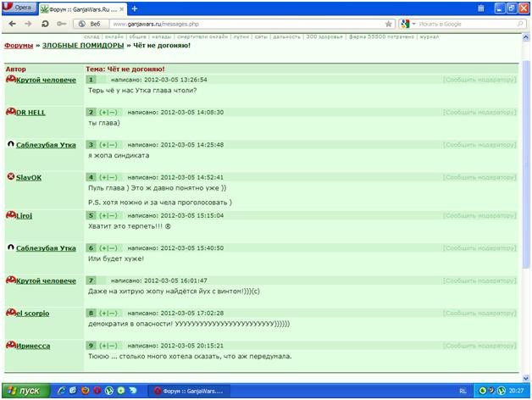The height and width of the screenshot is (400, 532).
Task: Launch Opera from quick launch
Action: point(97,391)
